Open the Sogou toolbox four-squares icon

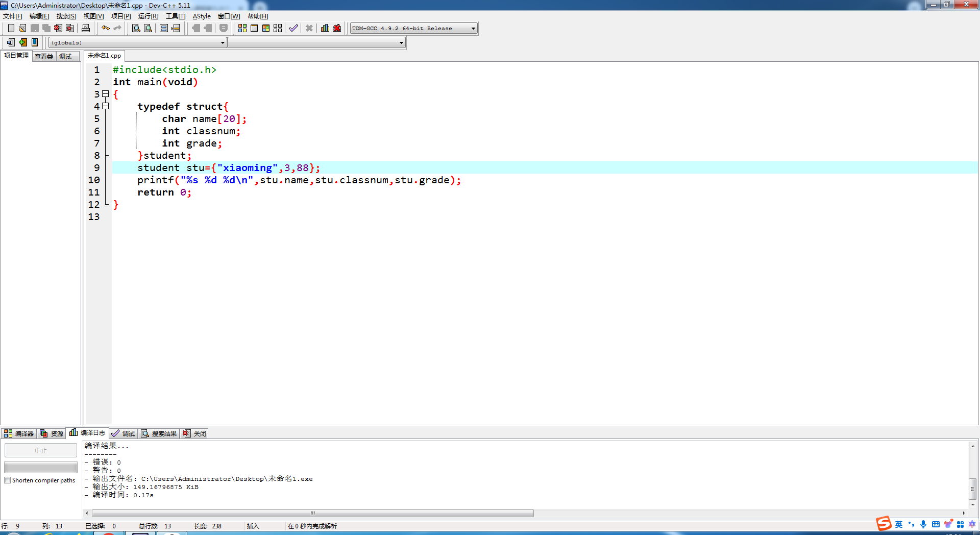pyautogui.click(x=960, y=524)
